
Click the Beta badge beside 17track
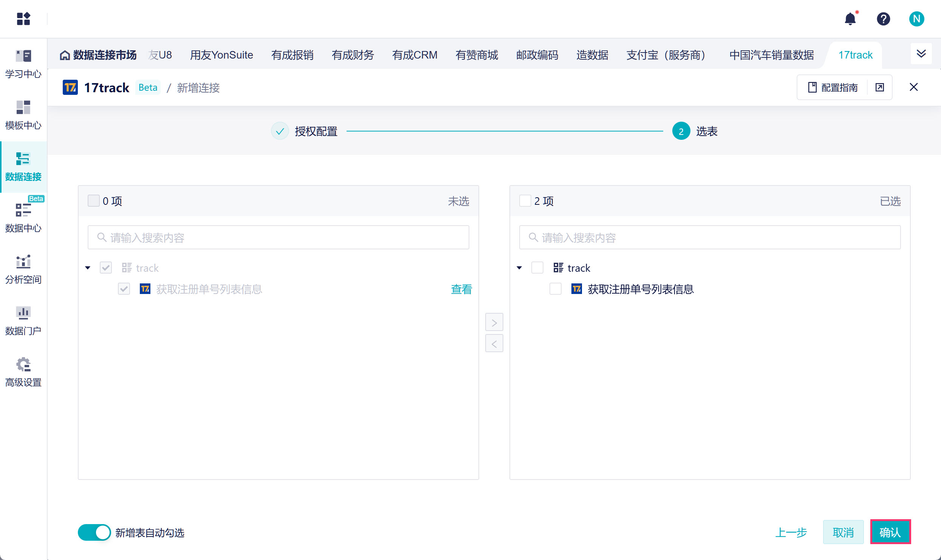[148, 87]
